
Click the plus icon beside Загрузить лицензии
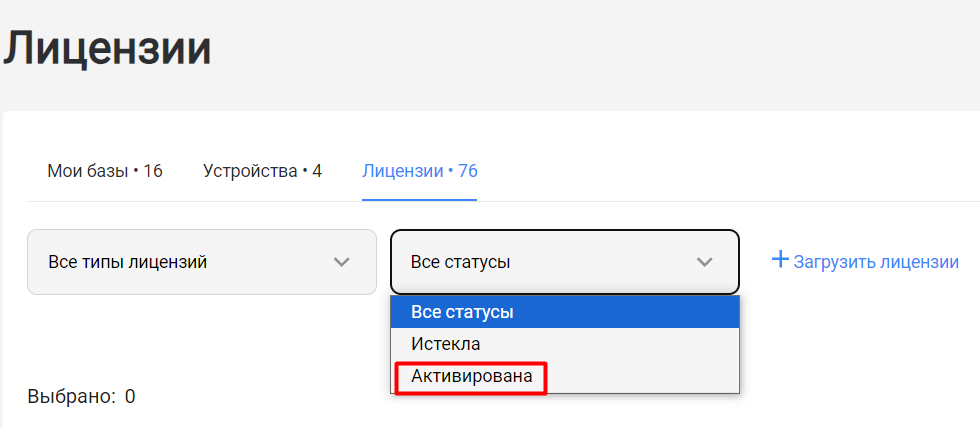tap(781, 259)
